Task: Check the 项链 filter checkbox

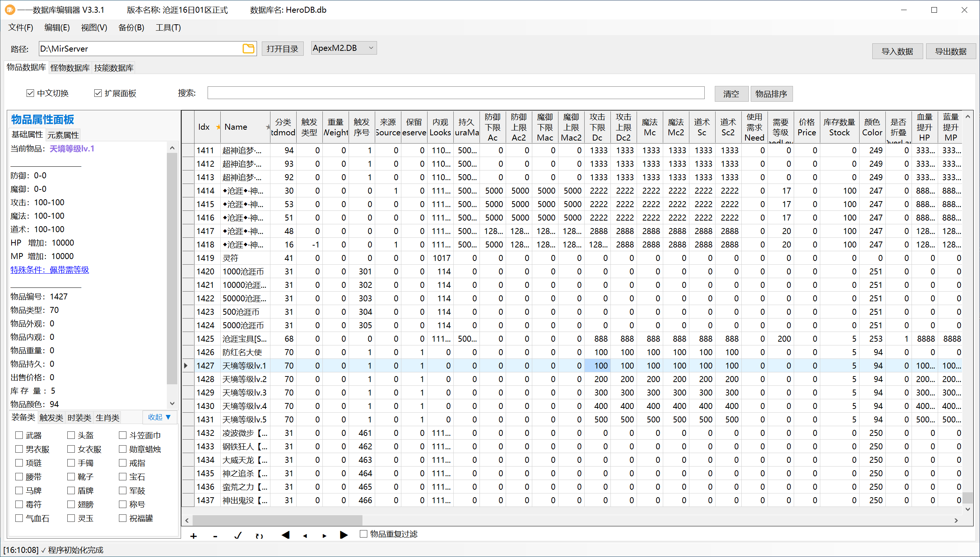Action: click(x=19, y=463)
